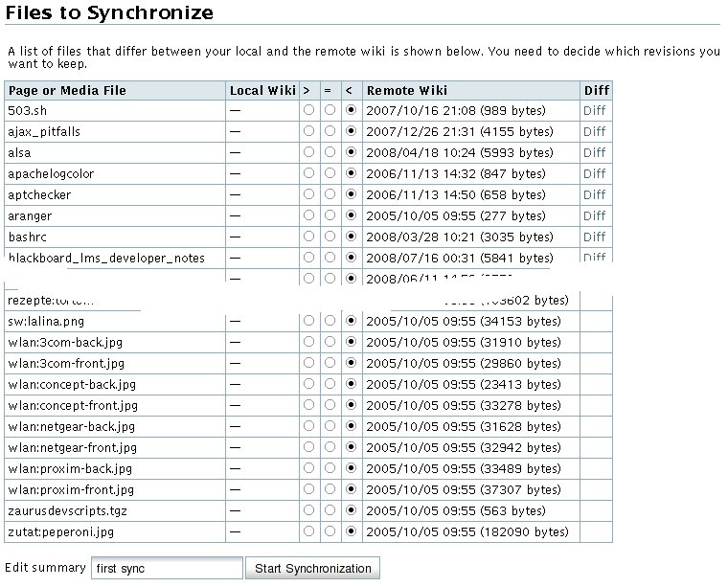Select skip radio for wlan:3com-front.jpg
This screenshot has height=587, width=728.
tap(330, 363)
